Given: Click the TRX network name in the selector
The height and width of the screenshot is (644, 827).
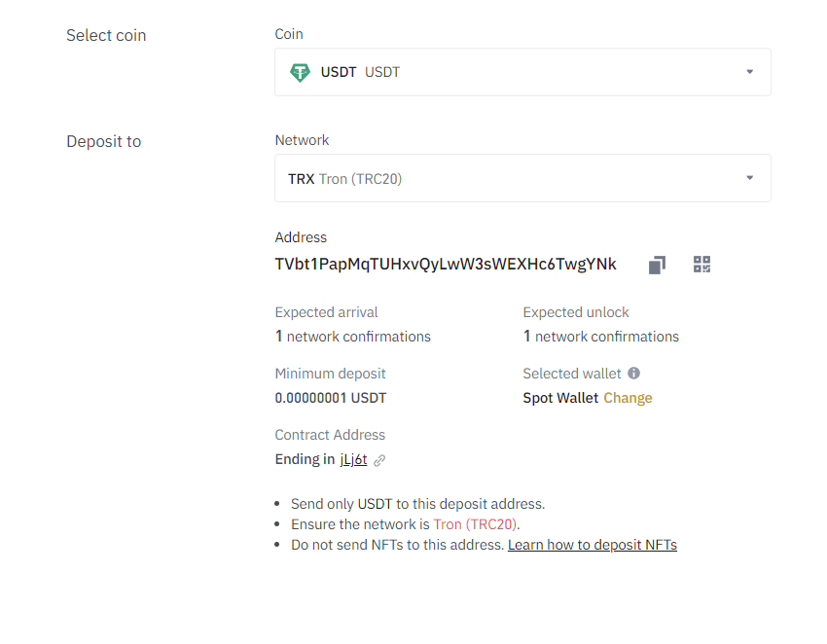Looking at the screenshot, I should point(302,179).
